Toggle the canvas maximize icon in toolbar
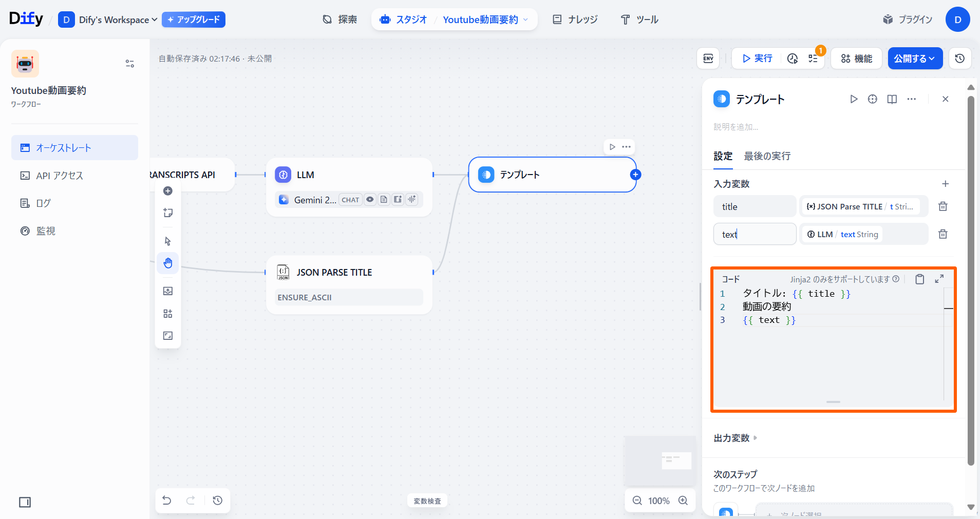 click(168, 336)
